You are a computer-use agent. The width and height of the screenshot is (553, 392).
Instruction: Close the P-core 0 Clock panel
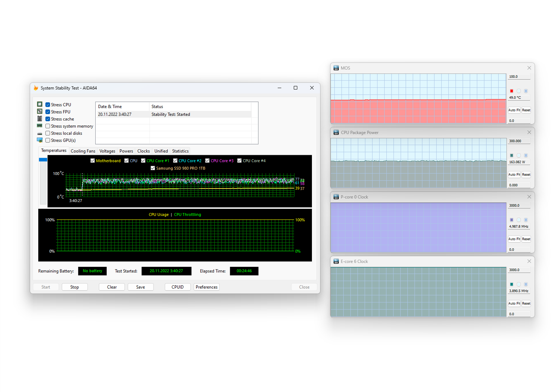tap(529, 197)
